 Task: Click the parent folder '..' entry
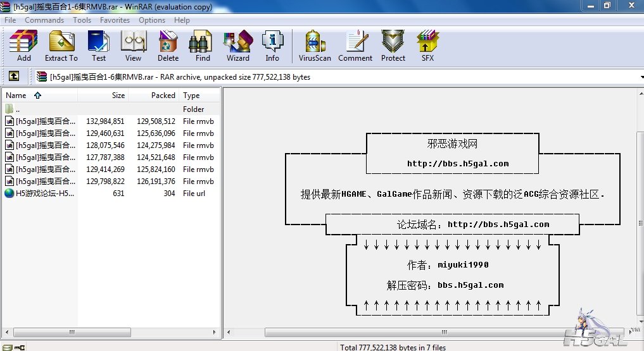pos(111,109)
